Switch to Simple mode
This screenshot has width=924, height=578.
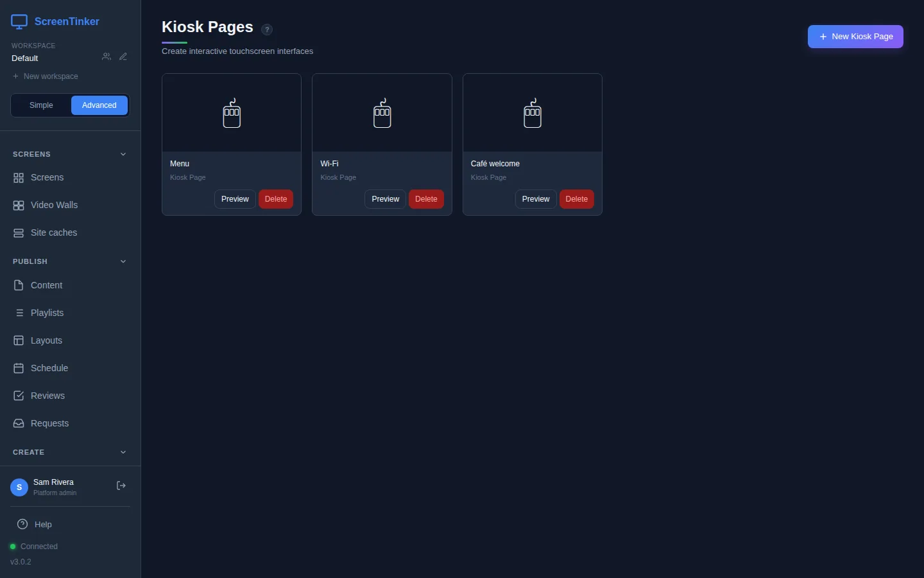tap(41, 105)
